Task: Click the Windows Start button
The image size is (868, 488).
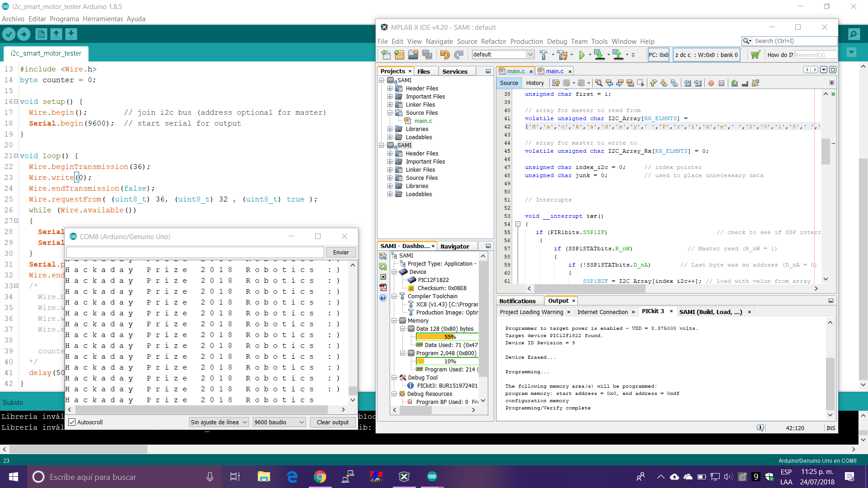Action: 14,477
